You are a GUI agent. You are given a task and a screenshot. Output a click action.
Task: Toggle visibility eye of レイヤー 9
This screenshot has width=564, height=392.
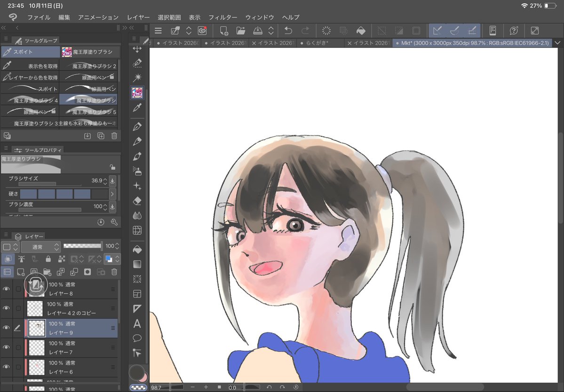pyautogui.click(x=6, y=328)
